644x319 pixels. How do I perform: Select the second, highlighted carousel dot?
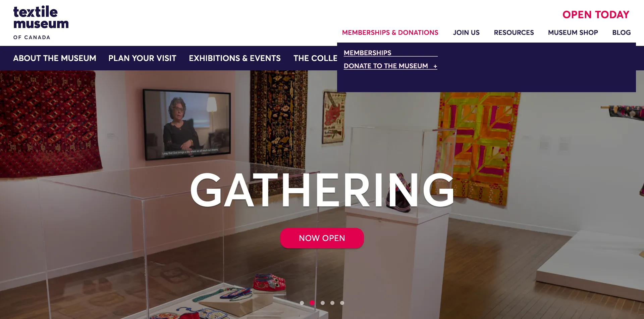[312, 303]
